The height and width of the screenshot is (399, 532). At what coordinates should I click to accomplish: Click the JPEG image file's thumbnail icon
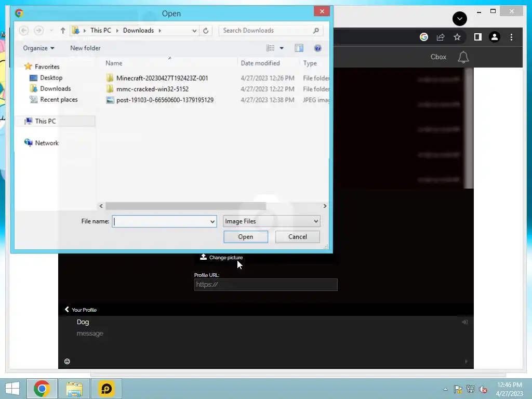pyautogui.click(x=110, y=100)
